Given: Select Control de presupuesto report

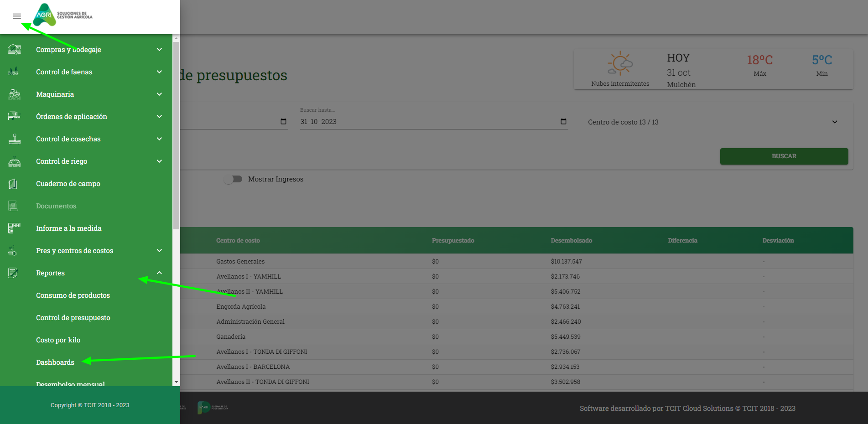Looking at the screenshot, I should coord(73,317).
